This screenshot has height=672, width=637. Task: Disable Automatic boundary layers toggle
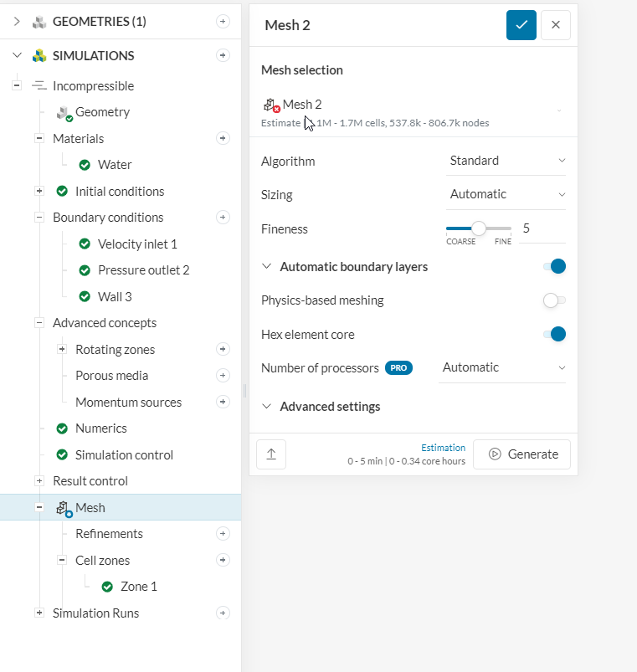click(x=555, y=267)
